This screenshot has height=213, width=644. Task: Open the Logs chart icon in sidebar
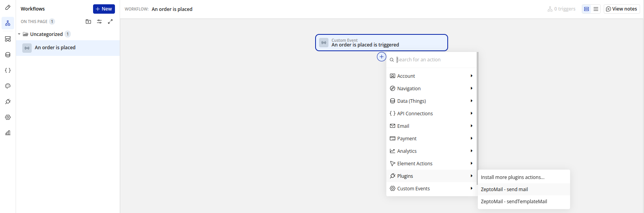tap(8, 133)
